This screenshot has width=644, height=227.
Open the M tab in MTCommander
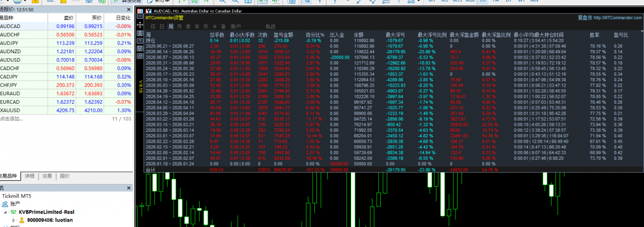tap(214, 27)
